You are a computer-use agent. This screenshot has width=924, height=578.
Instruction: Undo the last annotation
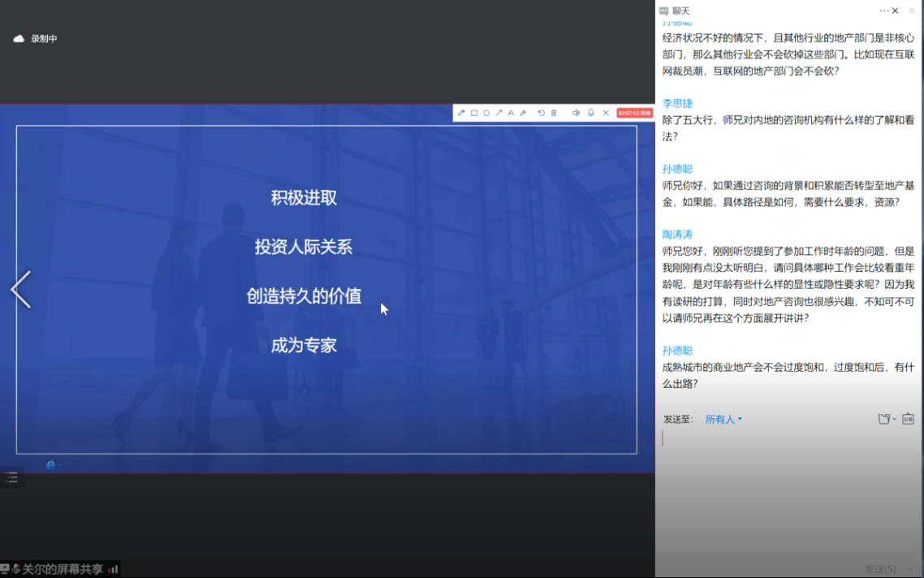coord(542,113)
